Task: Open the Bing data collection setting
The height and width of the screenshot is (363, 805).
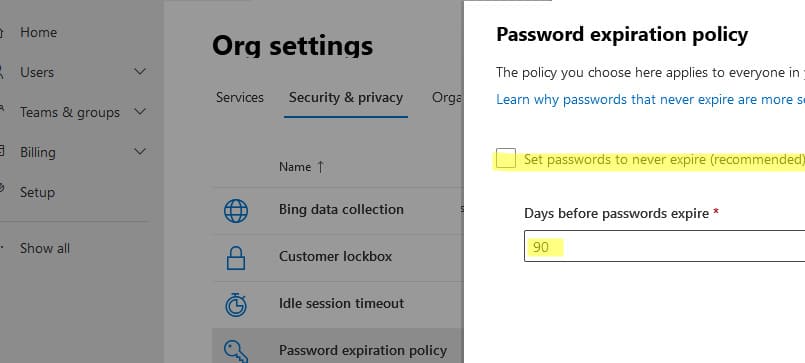Action: [x=341, y=209]
